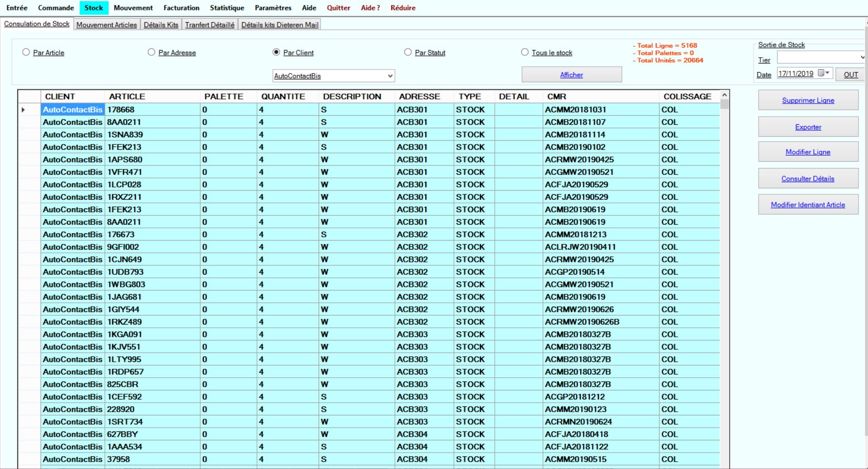
Task: Select article cell 1KGA091
Action: click(153, 334)
